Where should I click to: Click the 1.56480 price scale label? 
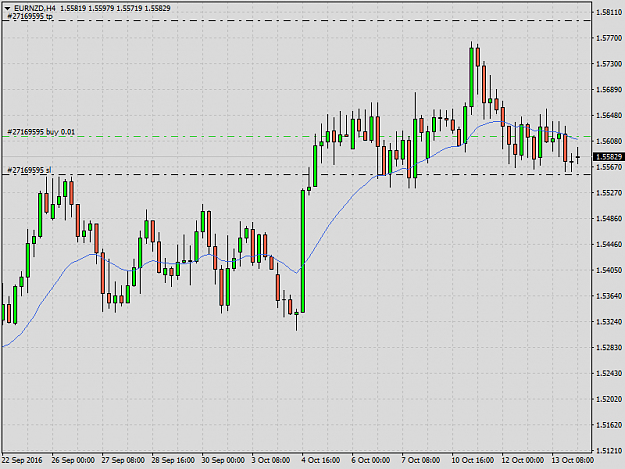pos(609,115)
